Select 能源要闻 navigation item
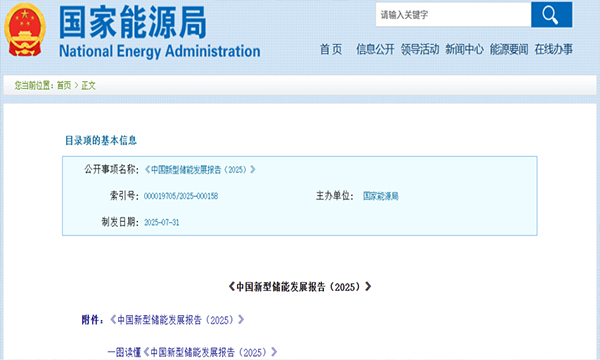Screen dimensions: 600x360 509,49
